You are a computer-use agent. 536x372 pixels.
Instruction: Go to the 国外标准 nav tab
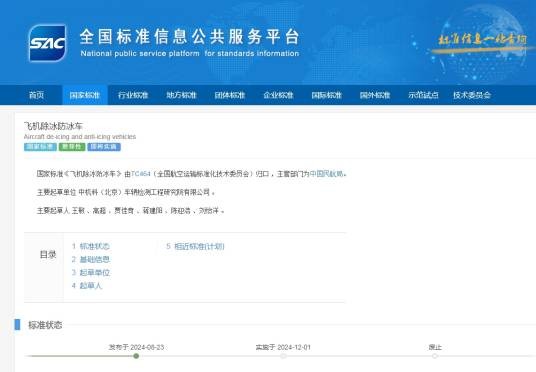pyautogui.click(x=375, y=95)
